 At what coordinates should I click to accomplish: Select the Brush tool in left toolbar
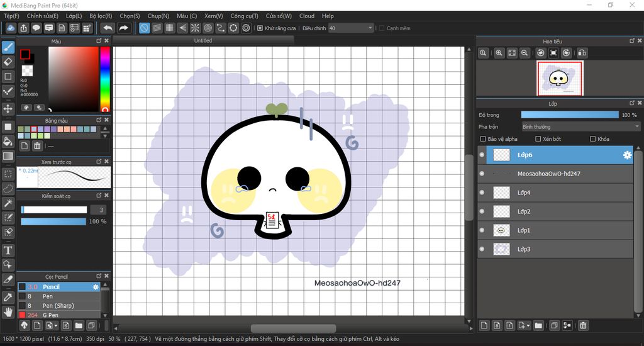(8, 47)
